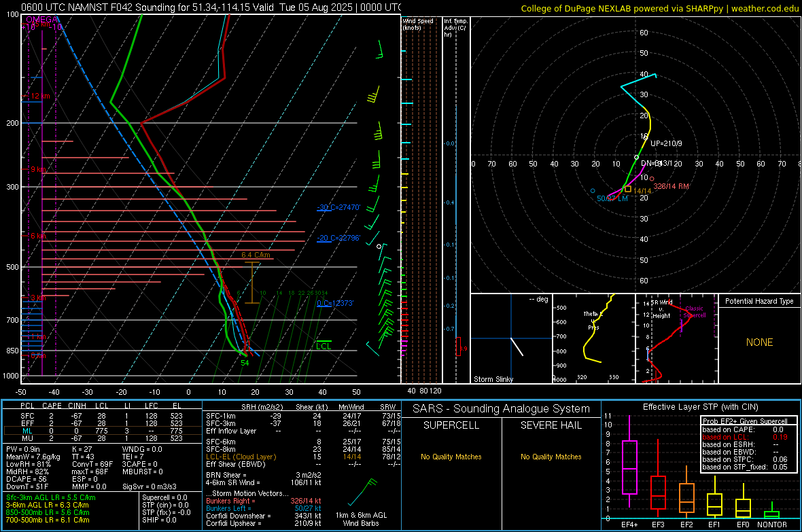Select the highlighted ML parcel row
The image size is (802, 532).
[x=103, y=431]
